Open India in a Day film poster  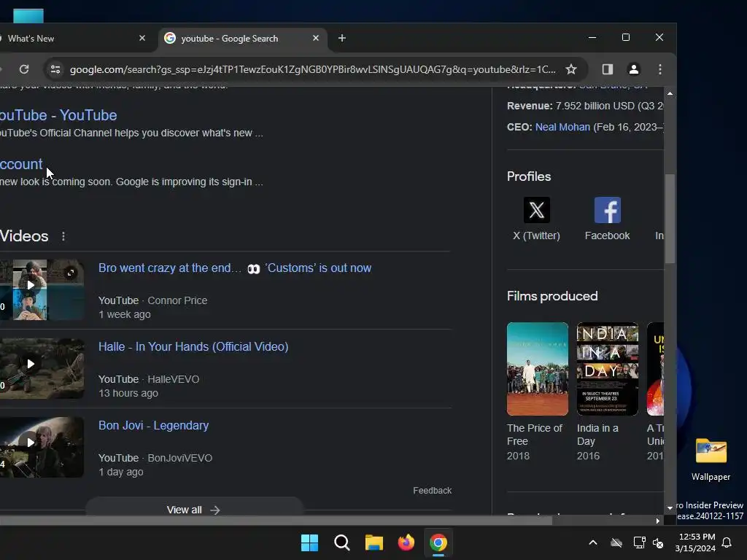pos(608,369)
